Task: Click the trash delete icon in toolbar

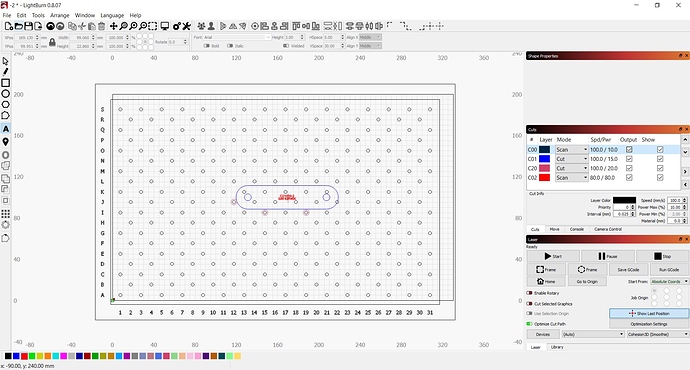Action: point(102,26)
